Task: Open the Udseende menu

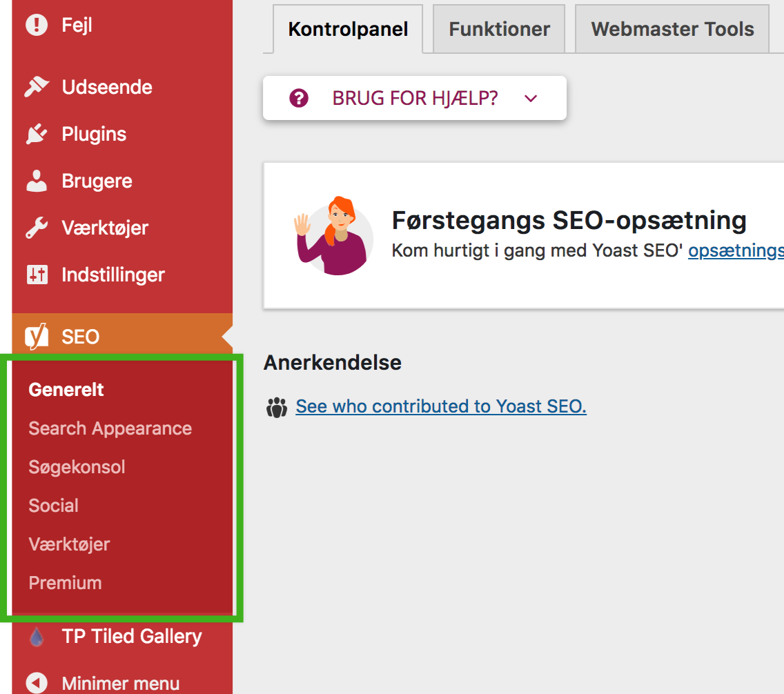Action: [122, 87]
